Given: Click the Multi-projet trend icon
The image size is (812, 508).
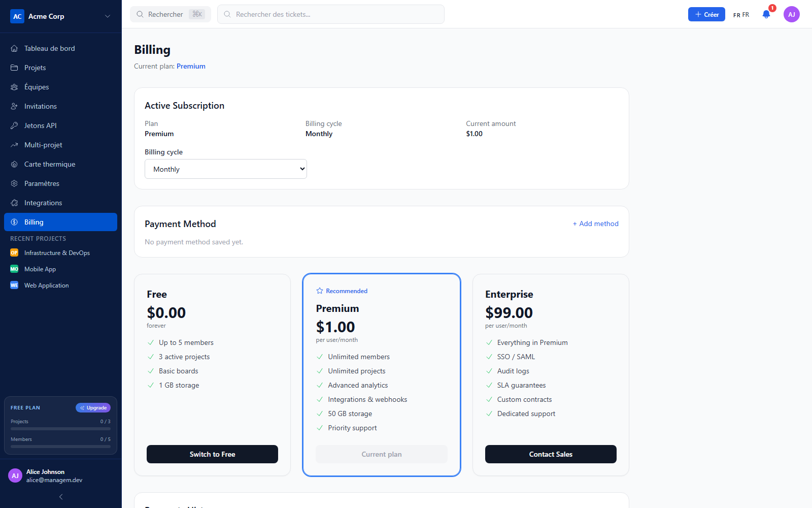Looking at the screenshot, I should point(14,145).
